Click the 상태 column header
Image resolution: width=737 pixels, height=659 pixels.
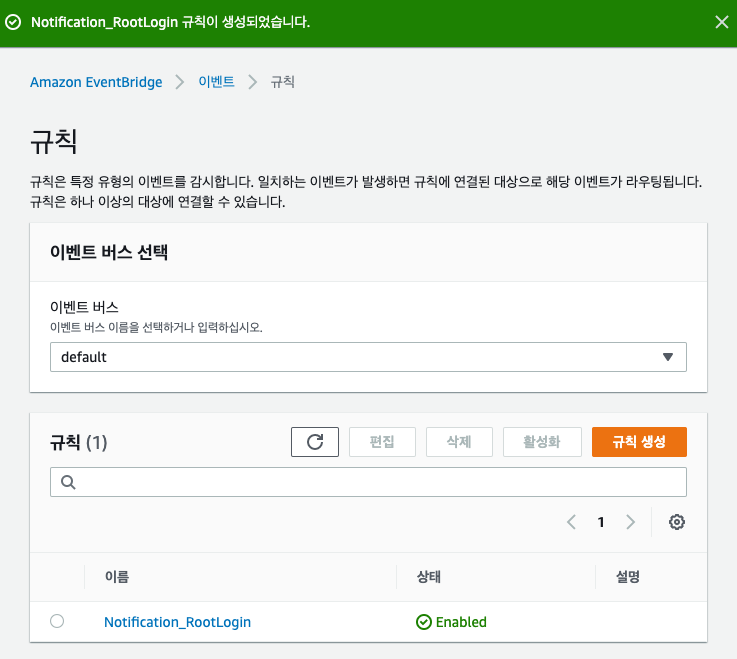click(429, 576)
